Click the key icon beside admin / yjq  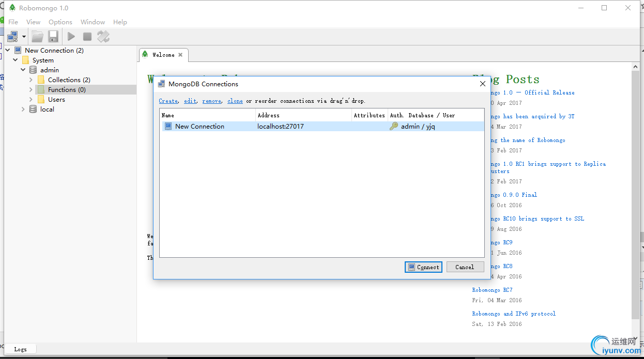click(x=394, y=127)
